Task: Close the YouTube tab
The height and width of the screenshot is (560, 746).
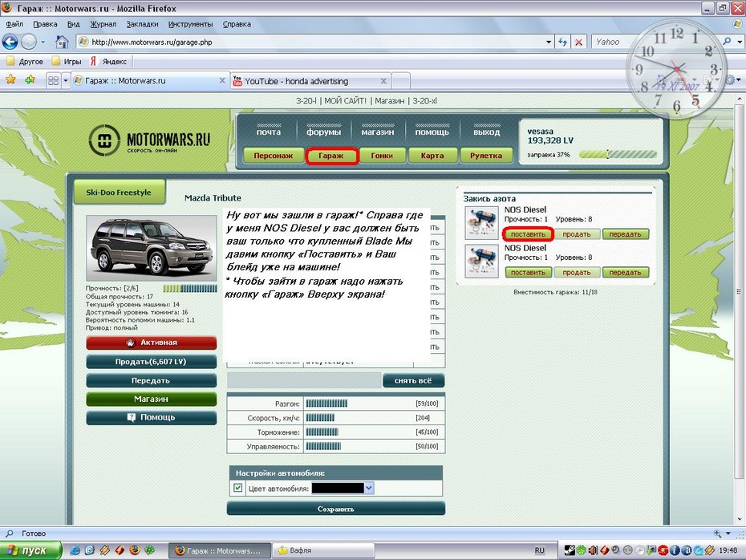Action: 383,81
